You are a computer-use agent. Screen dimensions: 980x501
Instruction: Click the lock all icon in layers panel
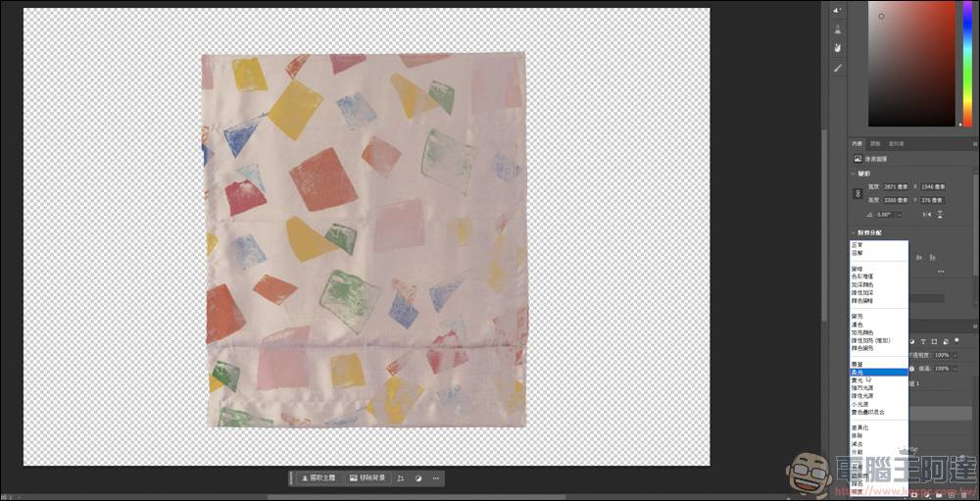pyautogui.click(x=911, y=368)
